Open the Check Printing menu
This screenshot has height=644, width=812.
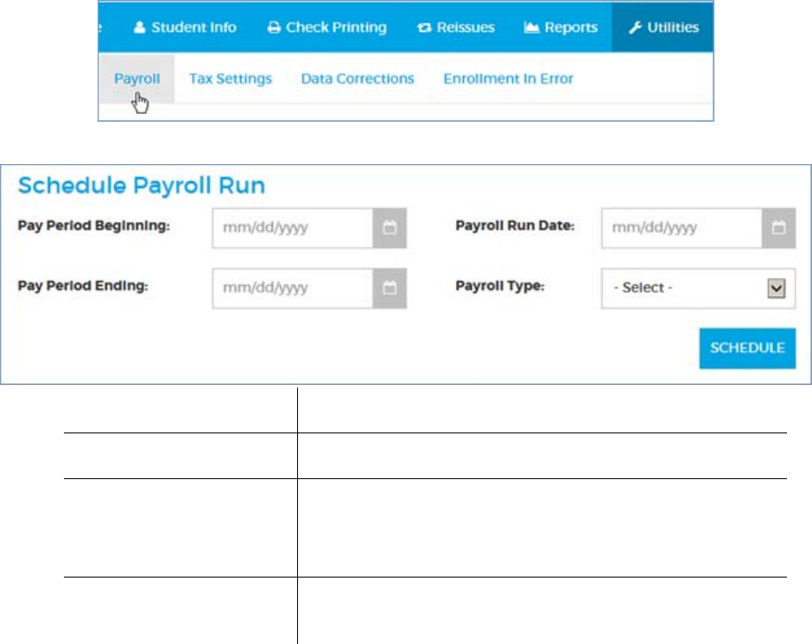327,28
